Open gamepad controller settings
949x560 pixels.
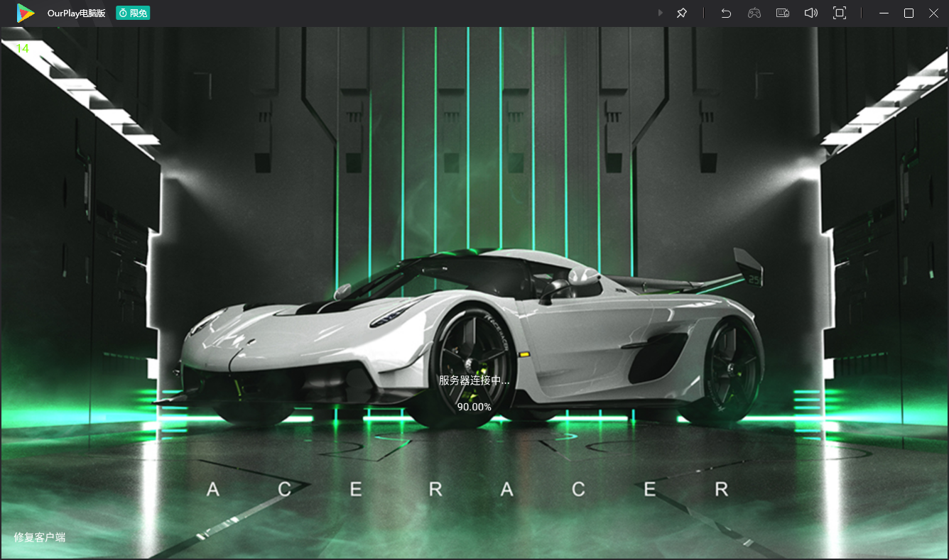click(x=754, y=13)
